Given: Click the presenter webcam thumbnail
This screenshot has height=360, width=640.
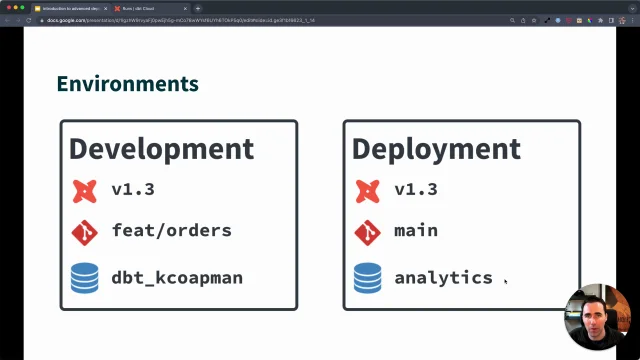Looking at the screenshot, I should (597, 317).
